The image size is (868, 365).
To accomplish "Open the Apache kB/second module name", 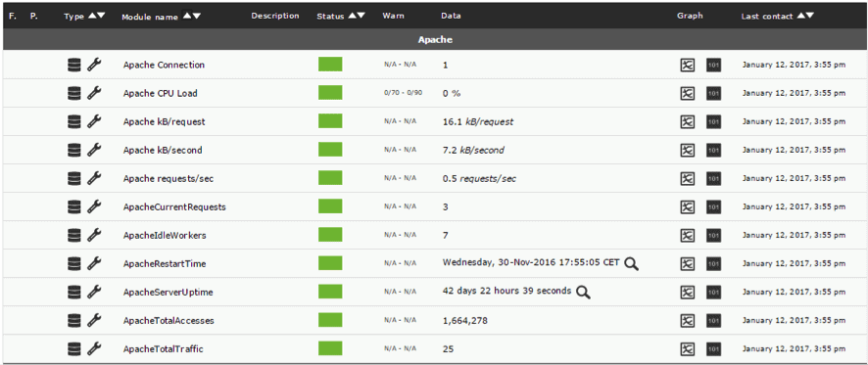I will [x=163, y=151].
